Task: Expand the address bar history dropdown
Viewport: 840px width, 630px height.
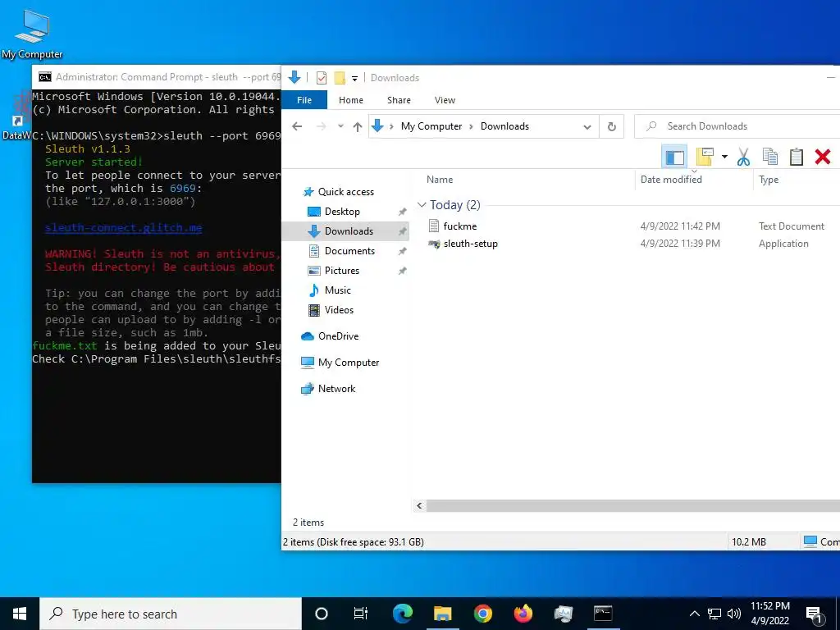Action: pyautogui.click(x=587, y=127)
